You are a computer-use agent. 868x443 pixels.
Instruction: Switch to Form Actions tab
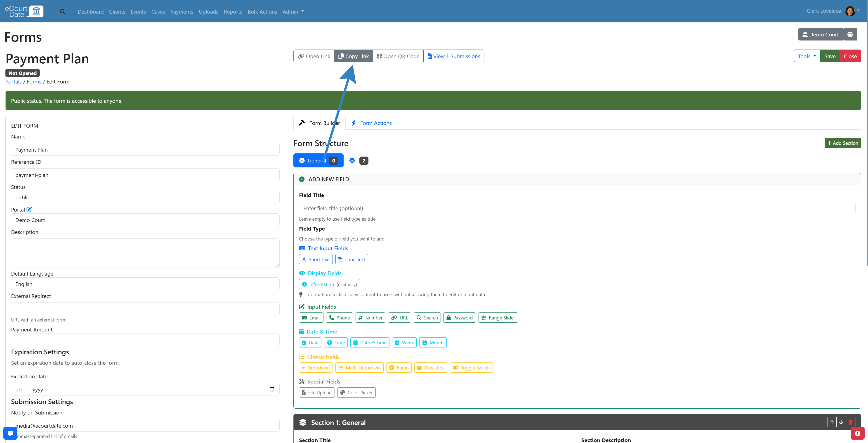371,123
